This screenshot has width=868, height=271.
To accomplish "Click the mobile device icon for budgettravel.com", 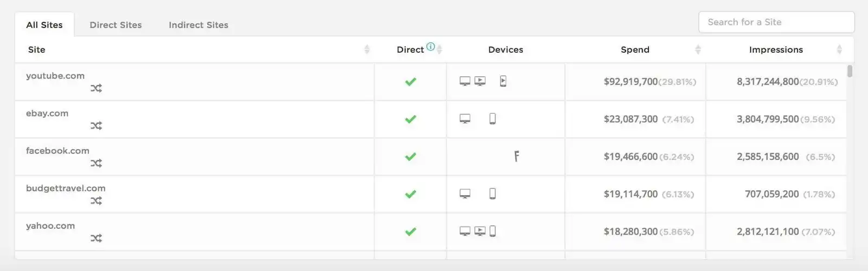I will tap(493, 193).
